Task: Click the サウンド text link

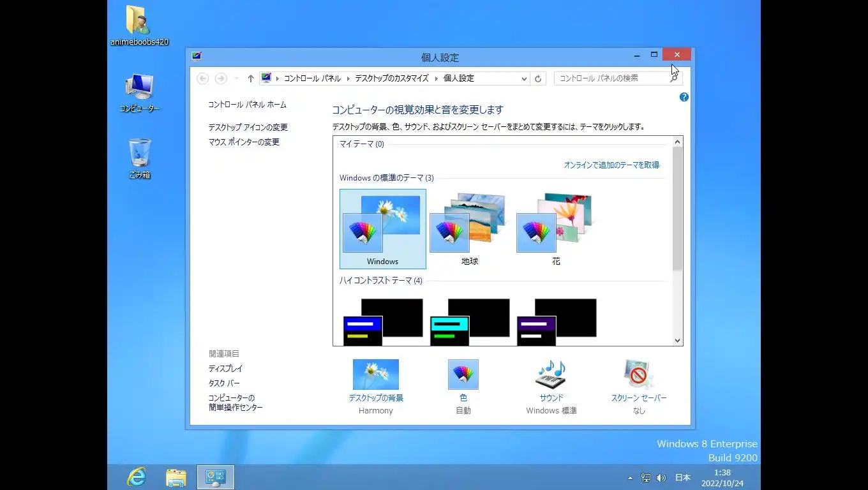Action: 551,398
